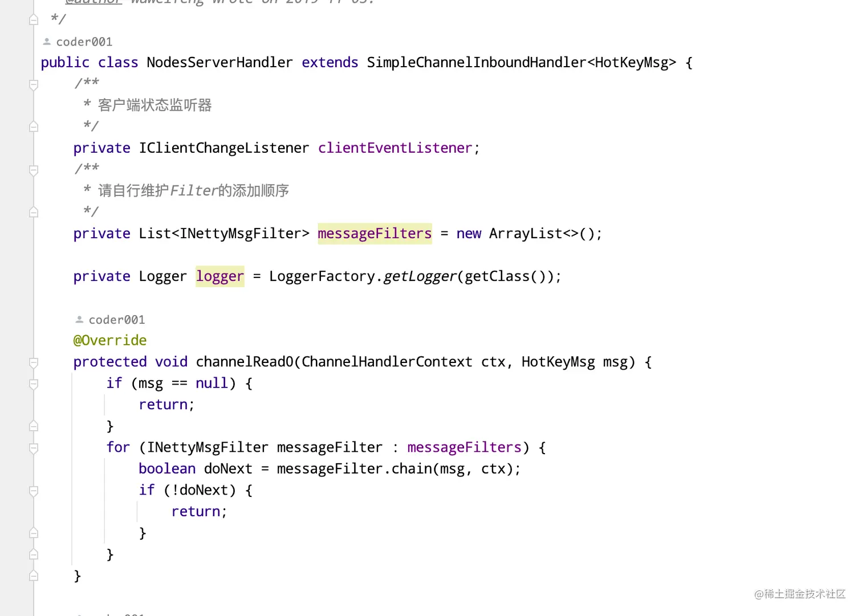The width and height of the screenshot is (862, 616).
Task: Toggle fold end marker closing the doNext if
Action: (34, 533)
